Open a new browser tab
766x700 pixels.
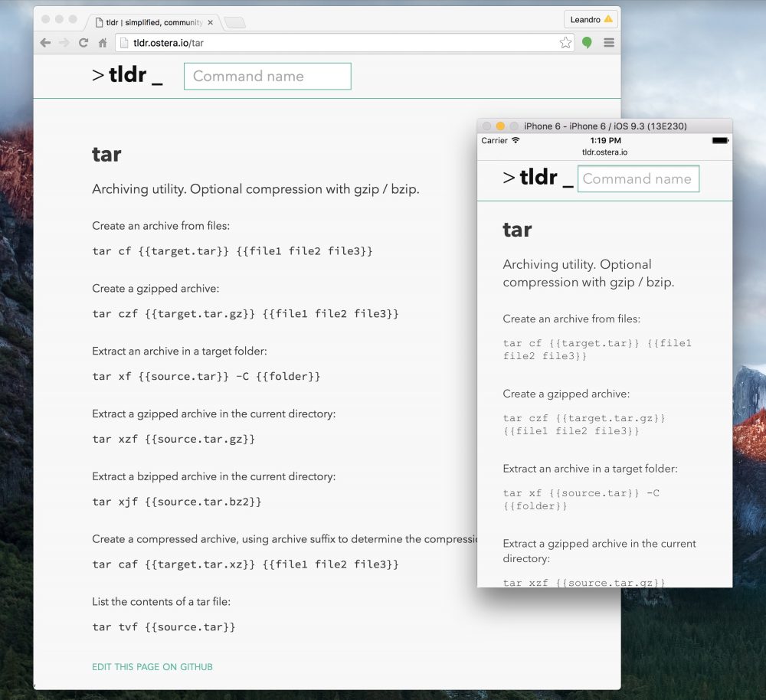point(234,22)
